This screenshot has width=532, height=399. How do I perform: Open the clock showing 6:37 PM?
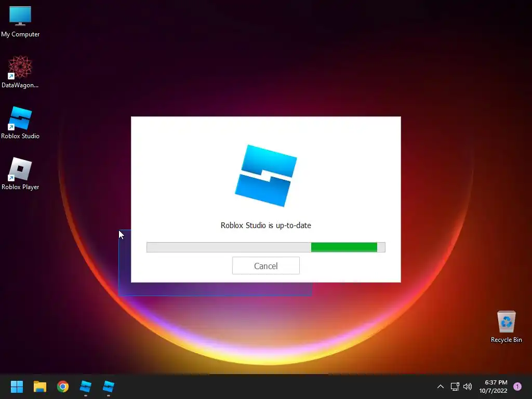pos(493,387)
